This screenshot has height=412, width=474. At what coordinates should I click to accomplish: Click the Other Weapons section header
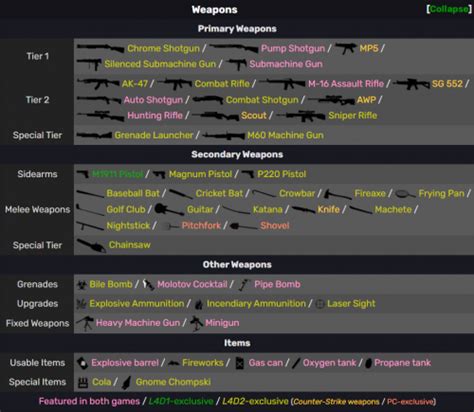click(x=237, y=265)
